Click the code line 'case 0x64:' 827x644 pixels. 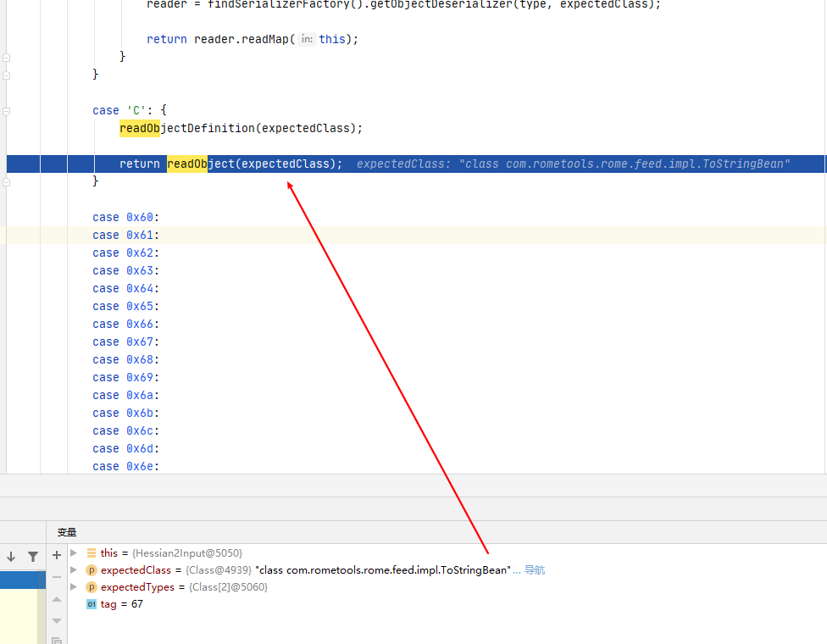[x=125, y=288]
